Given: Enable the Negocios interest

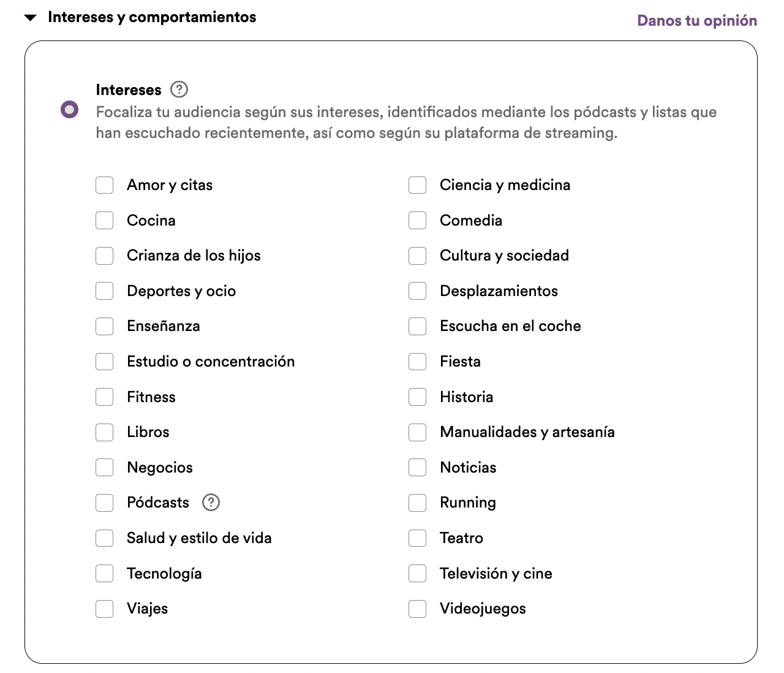Looking at the screenshot, I should pos(104,467).
